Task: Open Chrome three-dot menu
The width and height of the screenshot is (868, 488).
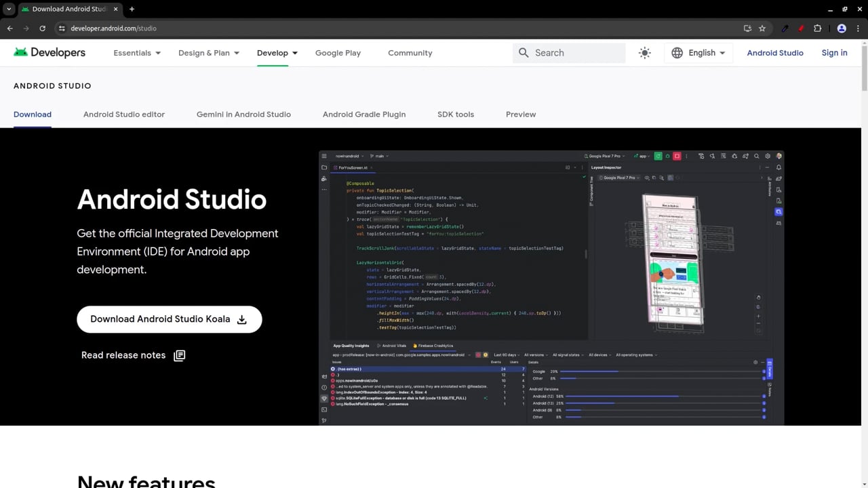Action: click(857, 28)
